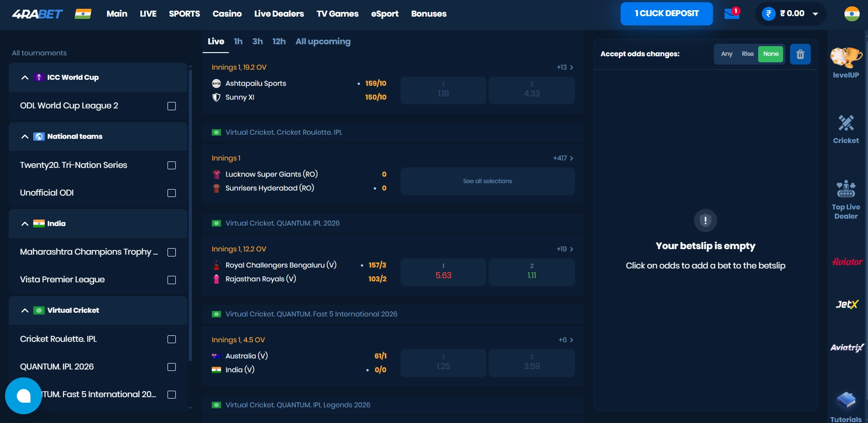868x423 pixels.
Task: Click the National teams globe icon
Action: coord(39,137)
